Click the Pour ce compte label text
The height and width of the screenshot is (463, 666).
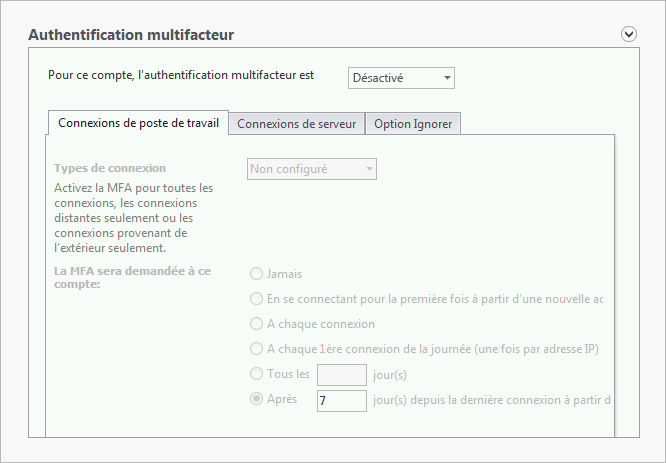[x=181, y=75]
